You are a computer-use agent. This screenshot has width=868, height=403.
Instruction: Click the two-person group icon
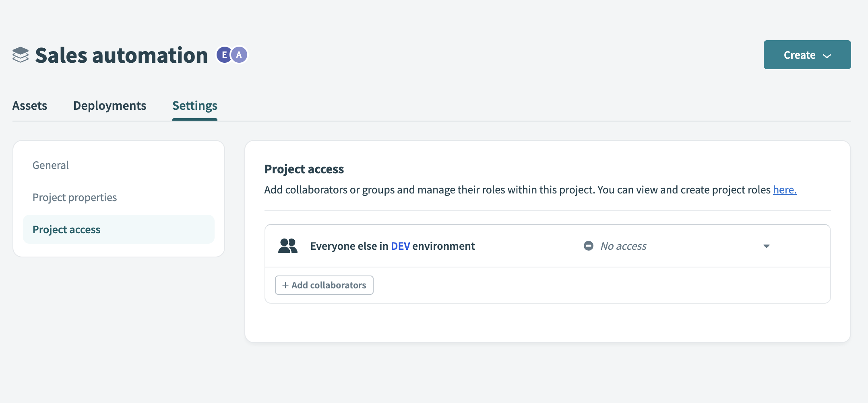(x=287, y=246)
